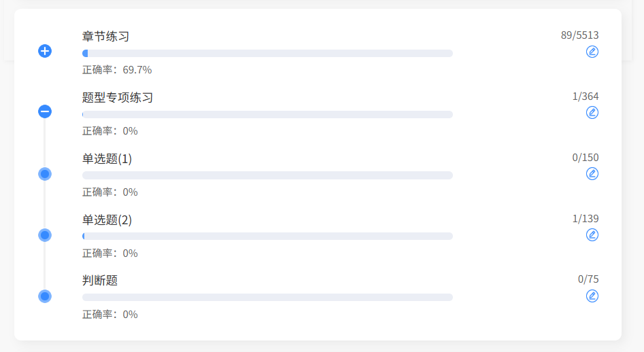644x352 pixels.
Task: Click the timeline dot beside 判断题
Action: [45, 296]
